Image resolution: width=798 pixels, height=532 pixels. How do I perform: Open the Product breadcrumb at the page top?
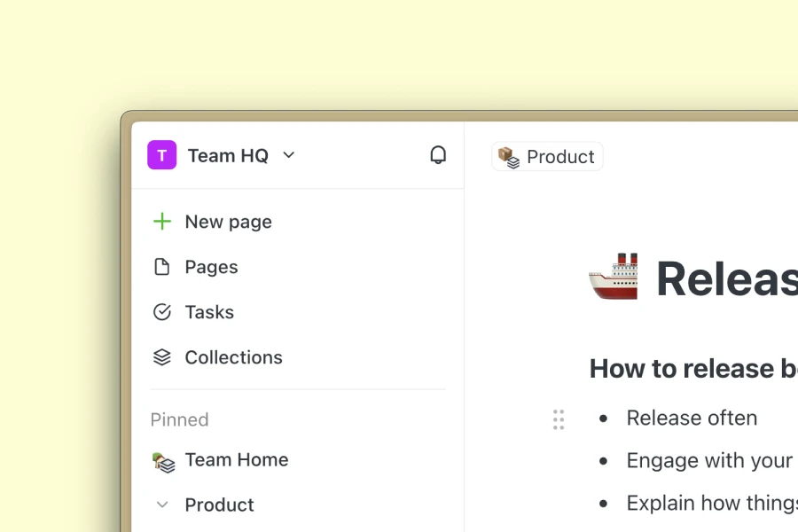tap(547, 156)
